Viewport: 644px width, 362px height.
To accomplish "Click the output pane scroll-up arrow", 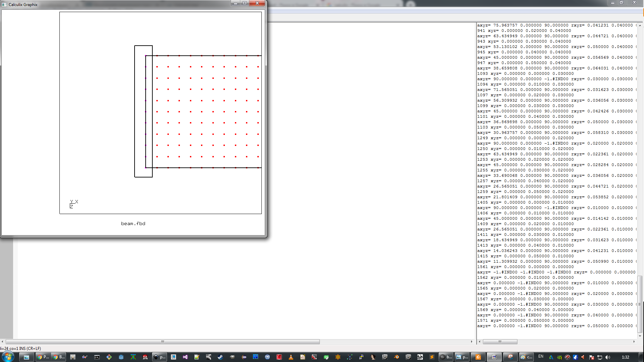I will (640, 25).
